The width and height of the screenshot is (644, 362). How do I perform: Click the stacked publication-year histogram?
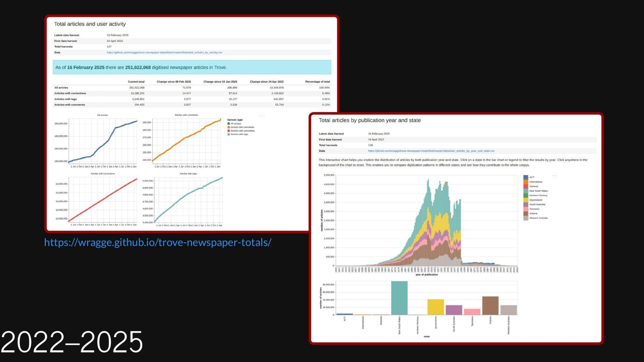click(426, 220)
